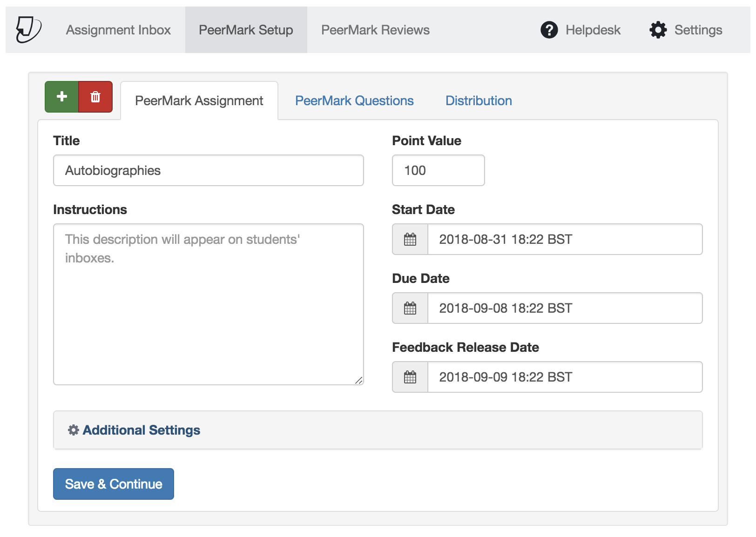Click the Turnitin logo icon
Viewport: 756px width, 537px height.
pyautogui.click(x=29, y=29)
